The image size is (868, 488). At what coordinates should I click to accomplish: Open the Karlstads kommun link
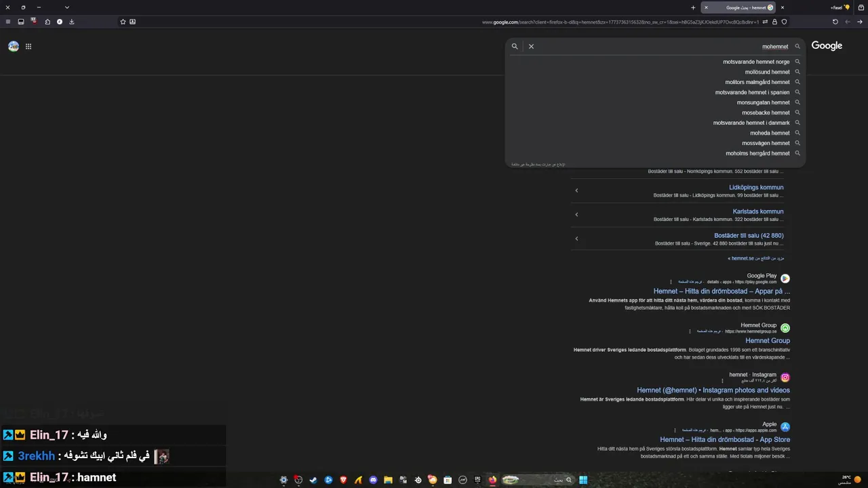click(758, 211)
